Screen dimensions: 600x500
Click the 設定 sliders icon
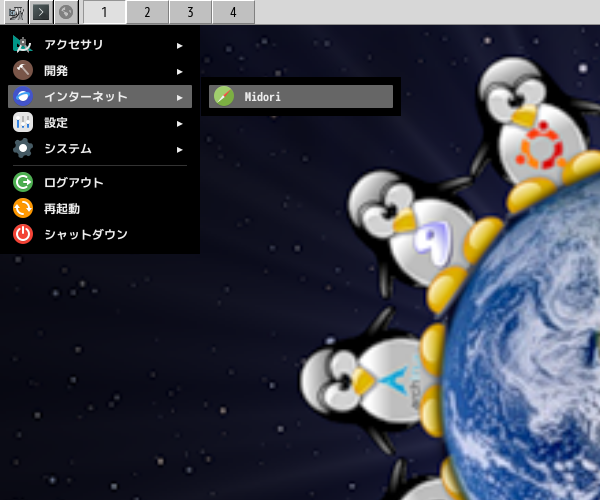(23, 122)
